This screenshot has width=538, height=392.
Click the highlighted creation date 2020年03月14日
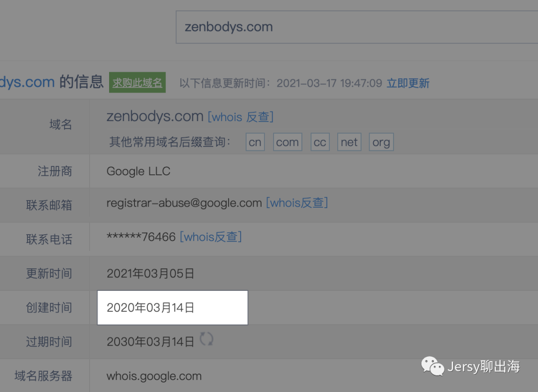coord(150,308)
